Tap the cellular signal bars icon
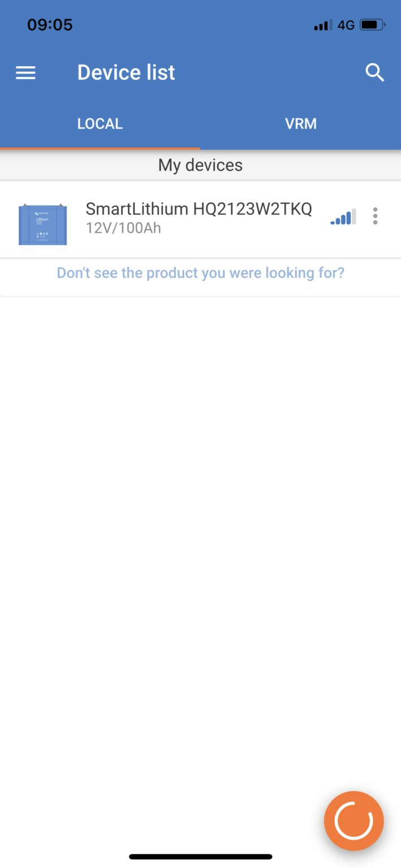Image resolution: width=401 pixels, height=868 pixels. point(322,25)
